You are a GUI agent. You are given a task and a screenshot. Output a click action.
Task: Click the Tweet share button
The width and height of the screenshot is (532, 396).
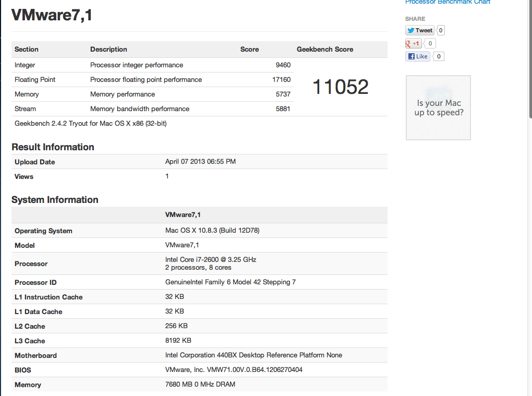pyautogui.click(x=420, y=30)
